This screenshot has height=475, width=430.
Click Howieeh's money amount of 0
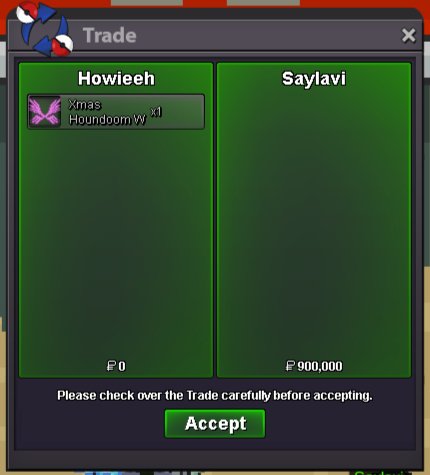click(x=122, y=366)
